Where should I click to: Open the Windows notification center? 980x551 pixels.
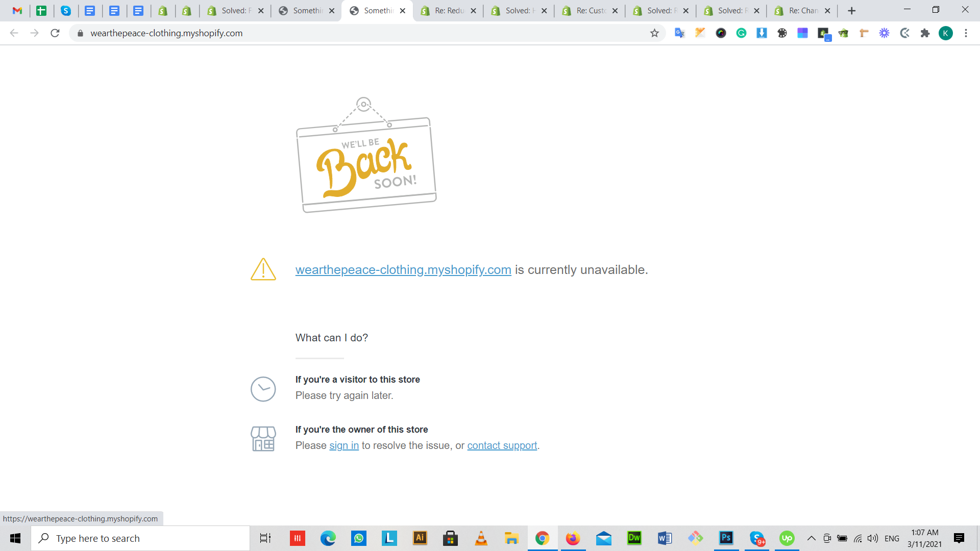point(959,538)
